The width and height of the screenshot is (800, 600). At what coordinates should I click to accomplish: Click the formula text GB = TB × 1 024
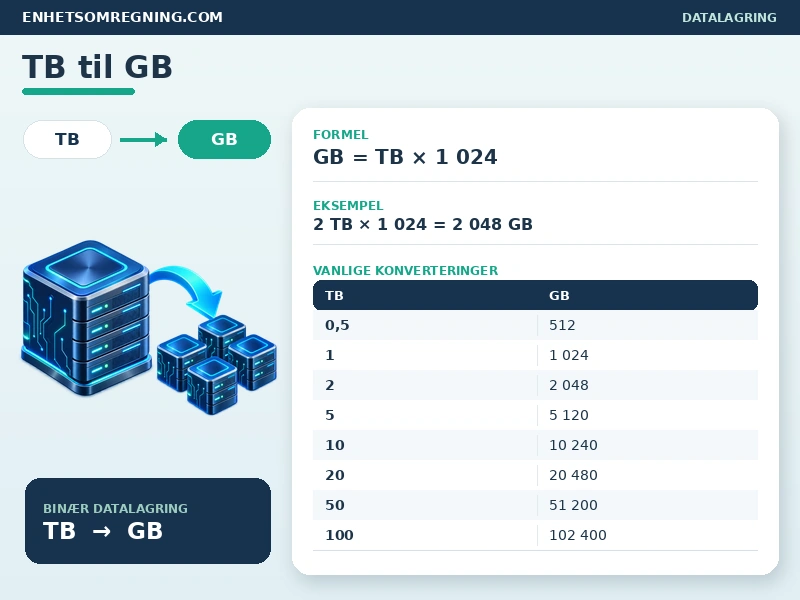[405, 157]
